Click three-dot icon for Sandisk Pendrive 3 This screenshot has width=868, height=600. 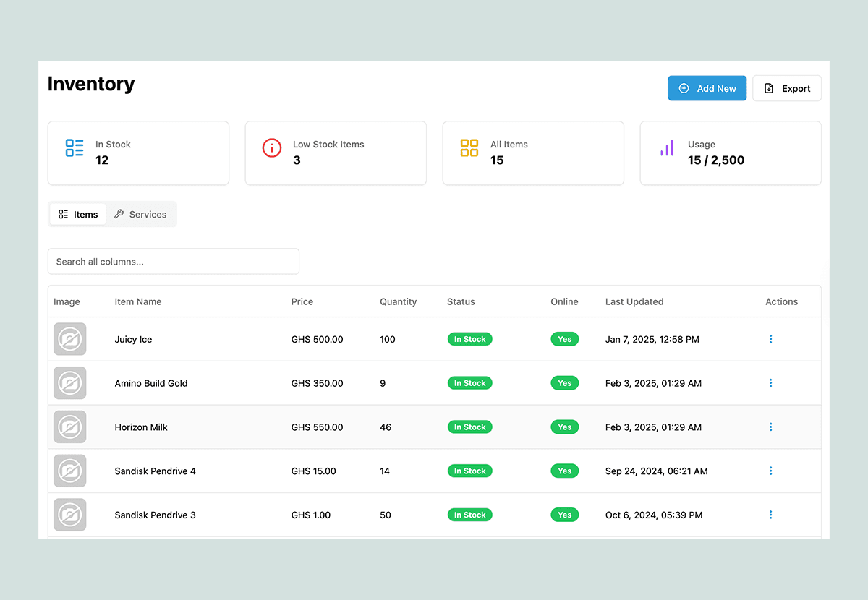coord(770,515)
